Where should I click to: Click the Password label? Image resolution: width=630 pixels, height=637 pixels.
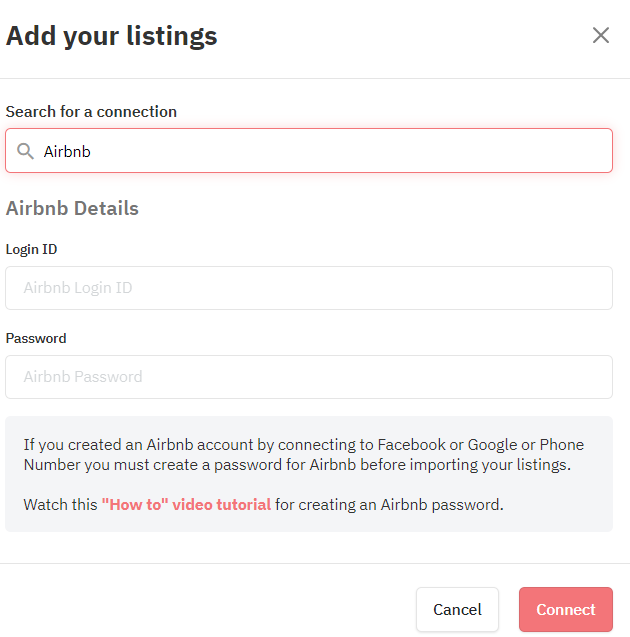click(x=36, y=338)
